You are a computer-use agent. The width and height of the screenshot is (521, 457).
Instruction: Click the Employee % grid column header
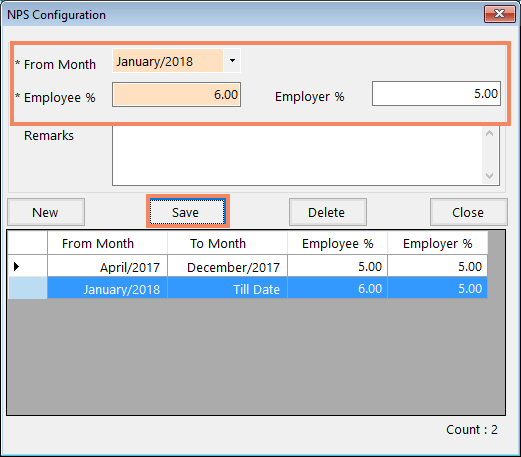tap(337, 243)
